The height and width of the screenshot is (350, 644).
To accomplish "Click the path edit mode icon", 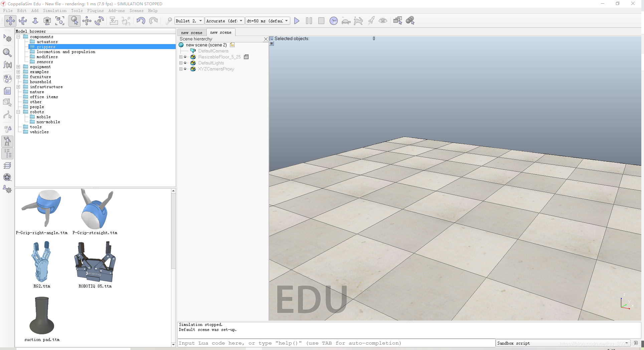I will coord(7,115).
